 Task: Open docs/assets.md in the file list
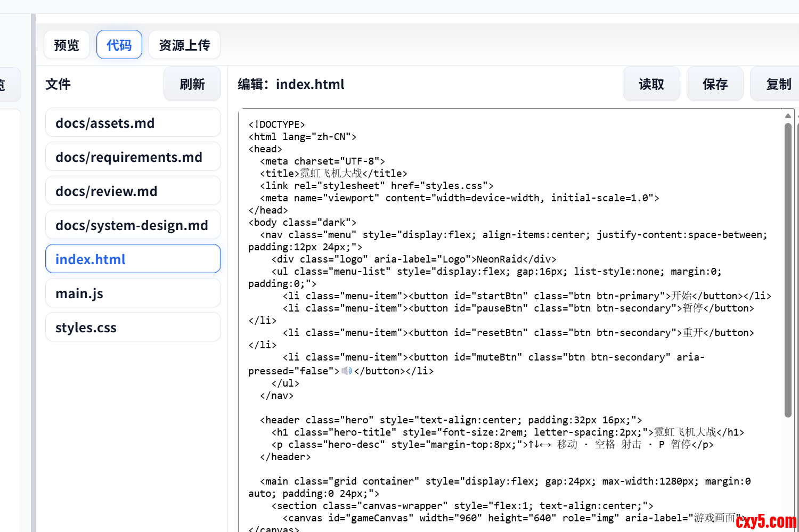click(x=133, y=123)
